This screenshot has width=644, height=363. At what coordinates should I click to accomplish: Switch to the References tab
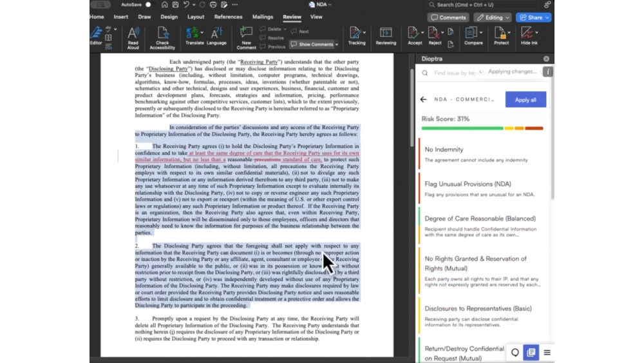(x=228, y=17)
